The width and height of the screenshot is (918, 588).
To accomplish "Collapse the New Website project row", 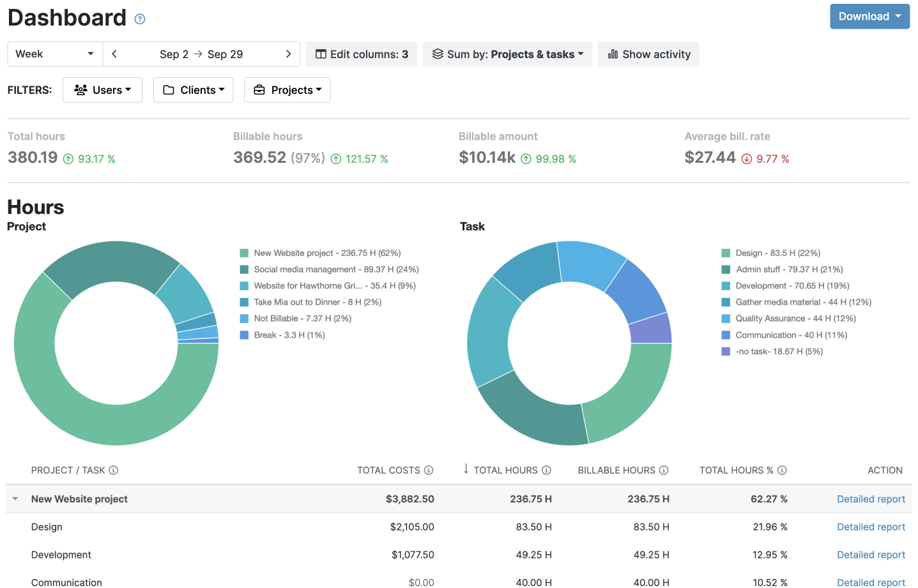I will [x=15, y=499].
